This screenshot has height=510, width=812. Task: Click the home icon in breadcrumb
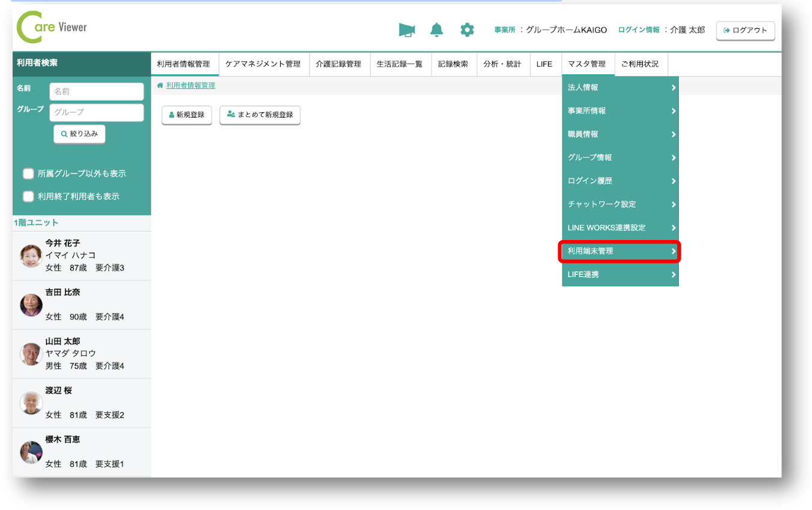tap(160, 86)
